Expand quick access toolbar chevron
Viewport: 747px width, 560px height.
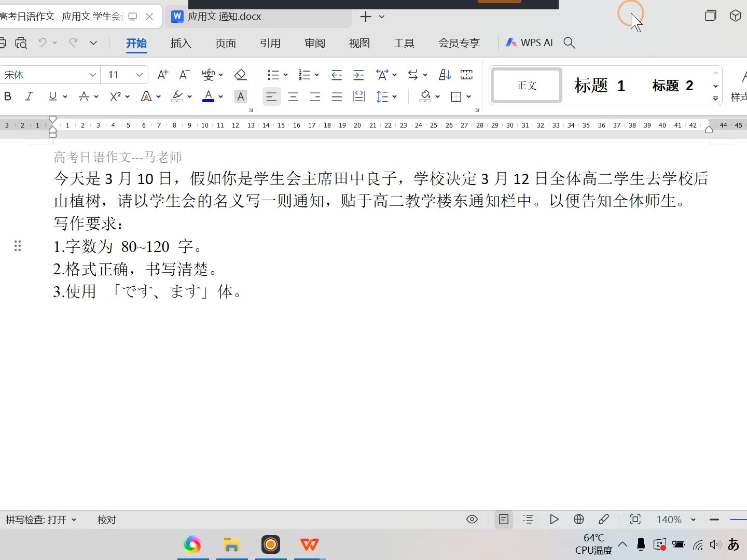click(93, 43)
